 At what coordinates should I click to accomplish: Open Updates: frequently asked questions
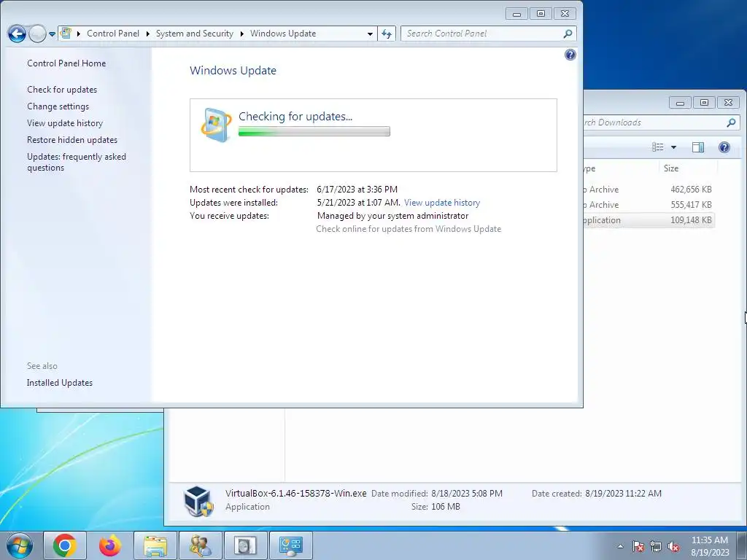click(x=76, y=162)
